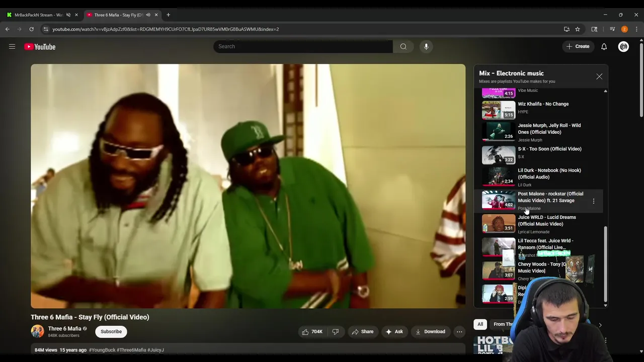Screen dimensions: 644x362
Task: Click the Stay Fly video player
Action: point(248,186)
